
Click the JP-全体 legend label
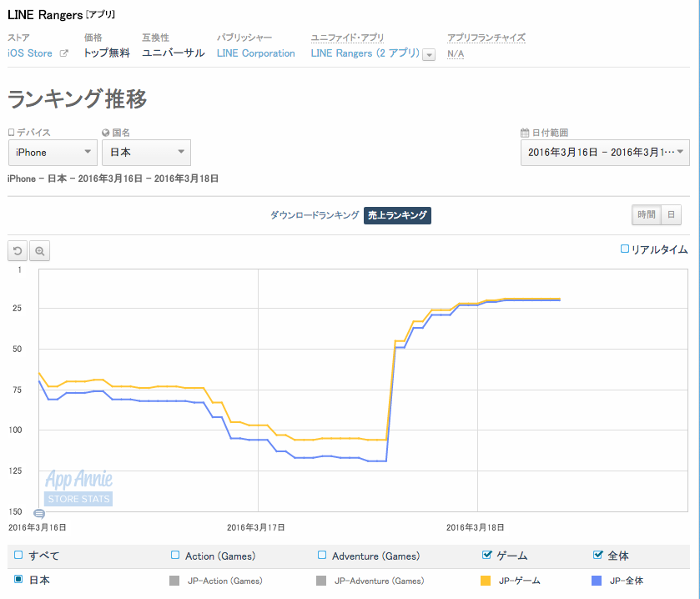[627, 581]
